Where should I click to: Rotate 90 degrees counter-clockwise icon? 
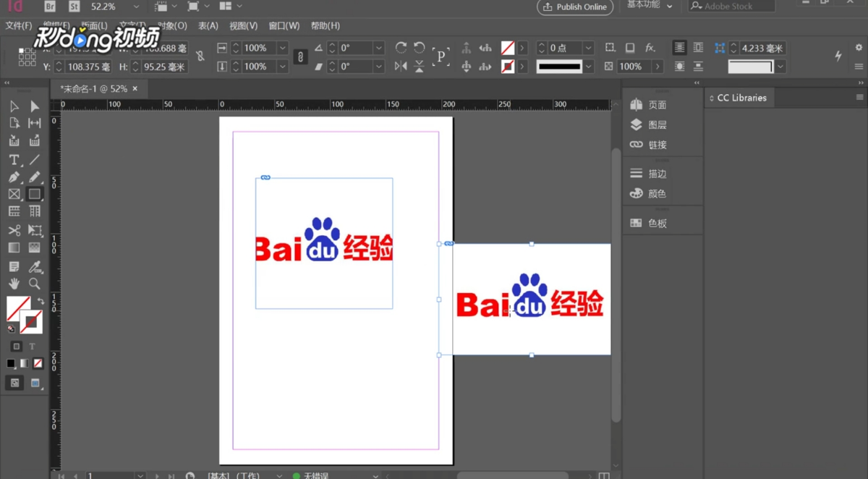(x=420, y=48)
